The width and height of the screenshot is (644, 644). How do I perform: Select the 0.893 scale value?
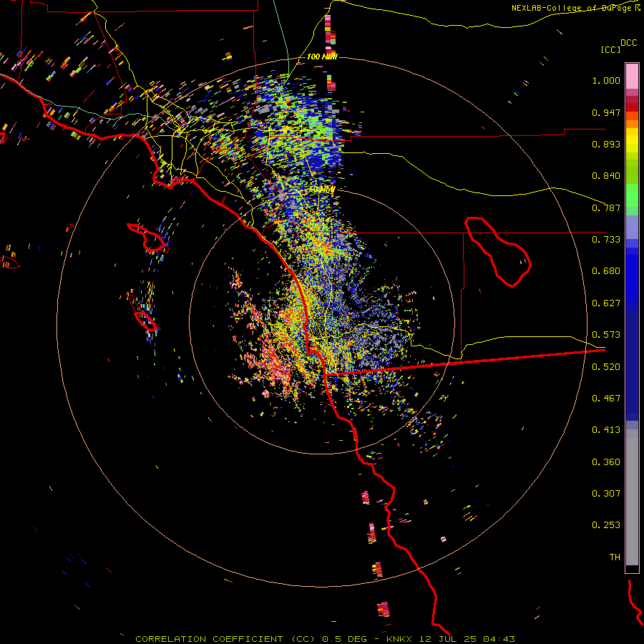(606, 144)
